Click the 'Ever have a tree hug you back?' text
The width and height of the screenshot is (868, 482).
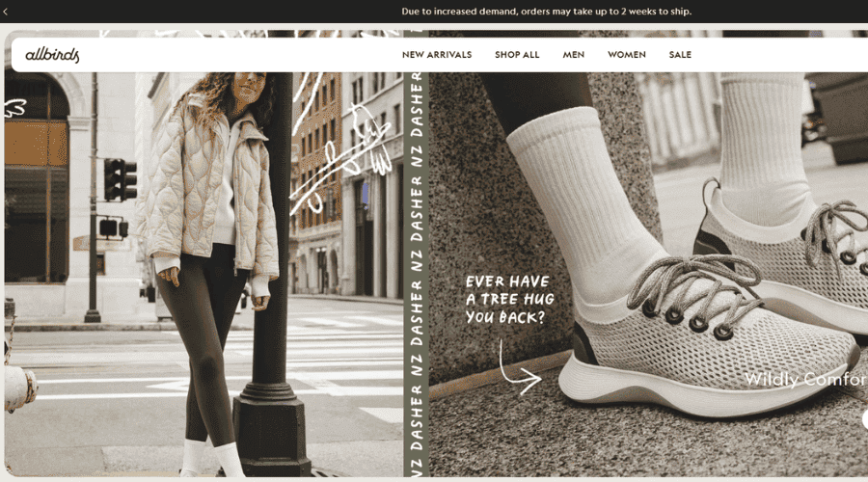click(510, 300)
